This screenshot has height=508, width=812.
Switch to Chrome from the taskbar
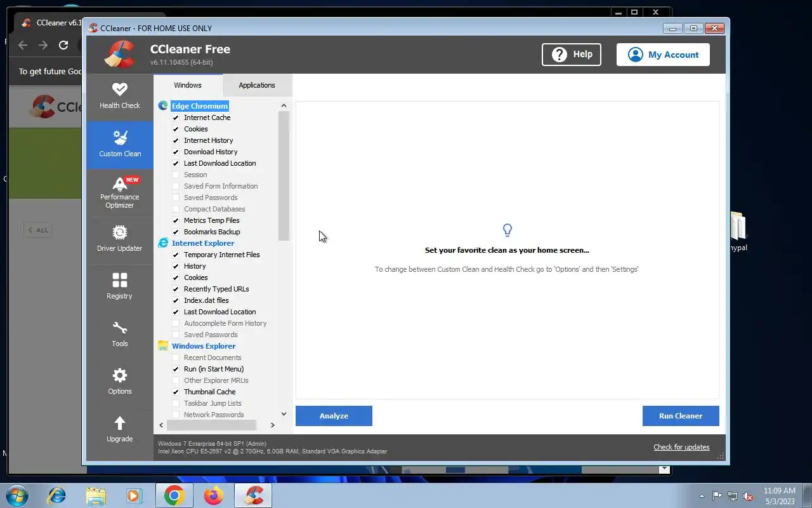coord(174,495)
